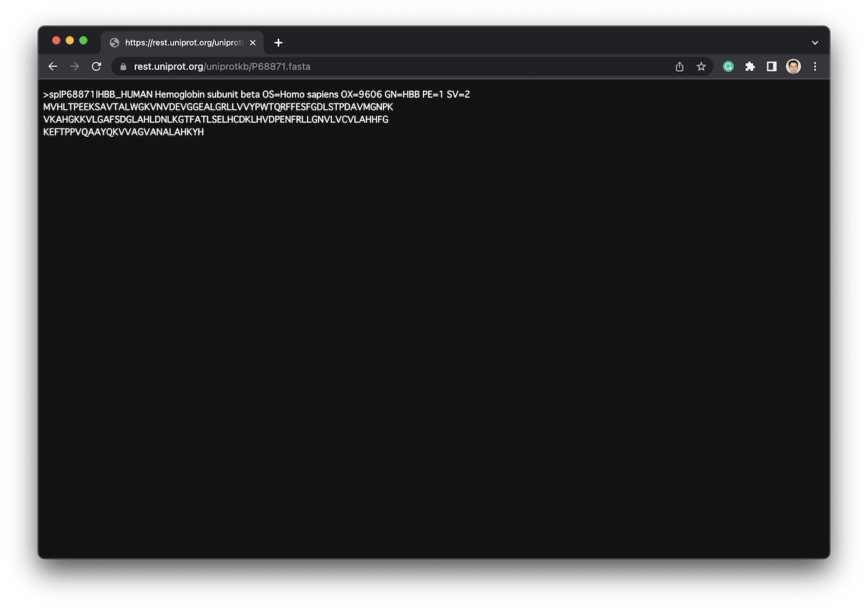Click the browser back arrow
This screenshot has height=609, width=868.
point(53,66)
